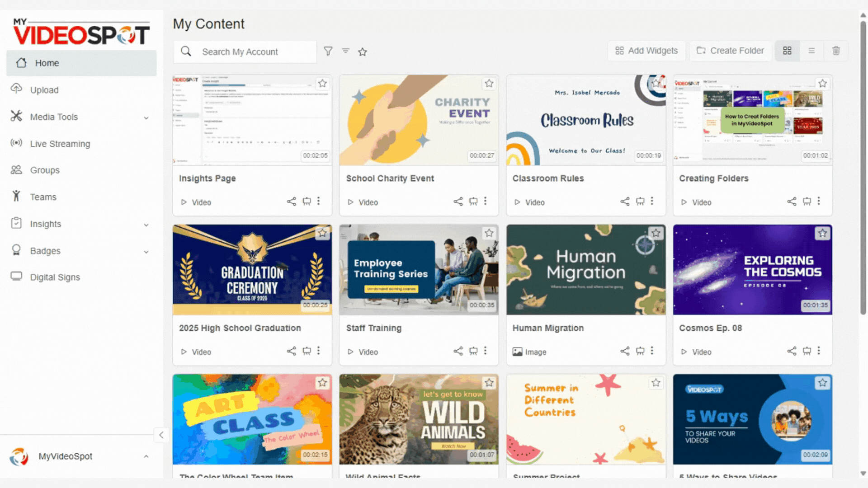Image resolution: width=868 pixels, height=488 pixels.
Task: Favorite the Cosmos Ep. 08 video
Action: (822, 233)
